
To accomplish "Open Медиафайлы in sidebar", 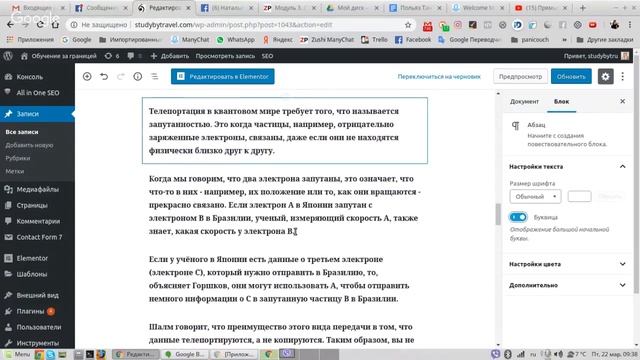I will (37, 189).
